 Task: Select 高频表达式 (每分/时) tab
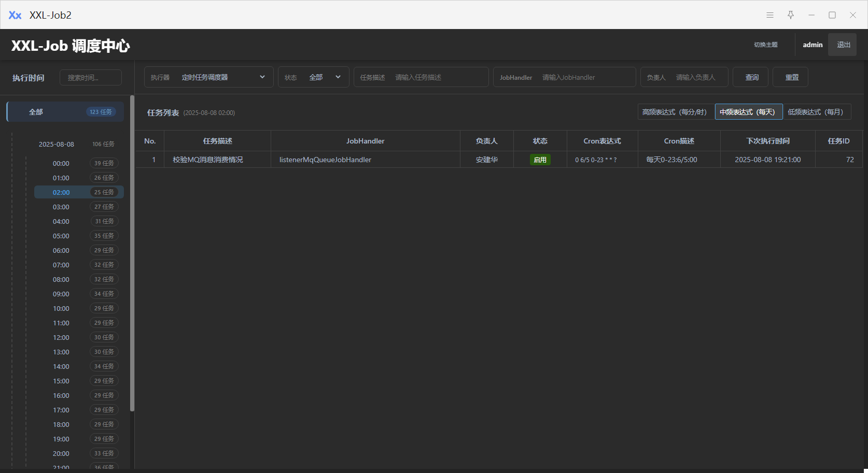click(x=676, y=112)
